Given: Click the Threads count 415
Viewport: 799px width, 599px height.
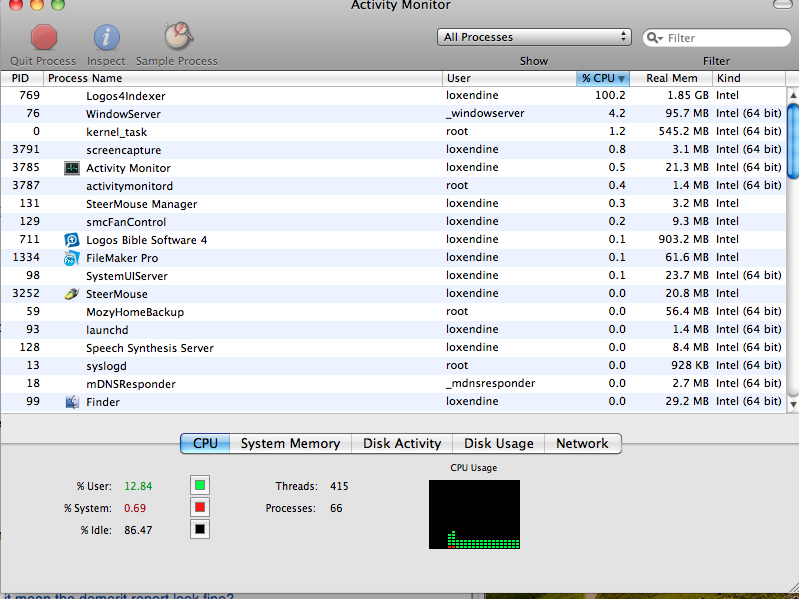Looking at the screenshot, I should (339, 486).
